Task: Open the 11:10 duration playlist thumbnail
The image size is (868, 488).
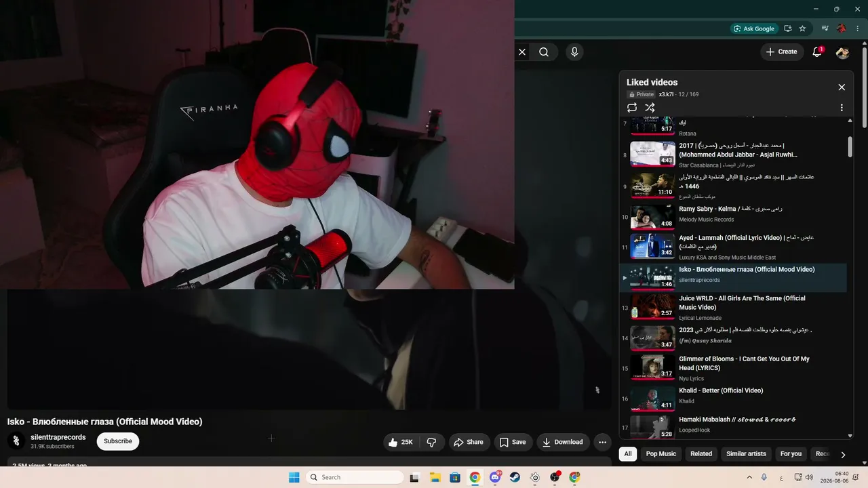Action: coord(653,185)
